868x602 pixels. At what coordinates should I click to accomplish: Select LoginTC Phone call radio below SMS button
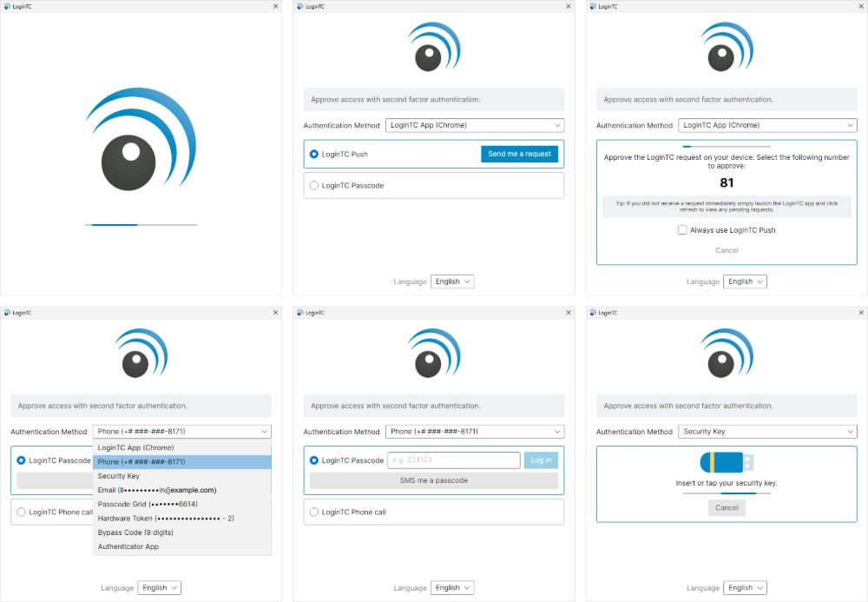click(x=314, y=512)
